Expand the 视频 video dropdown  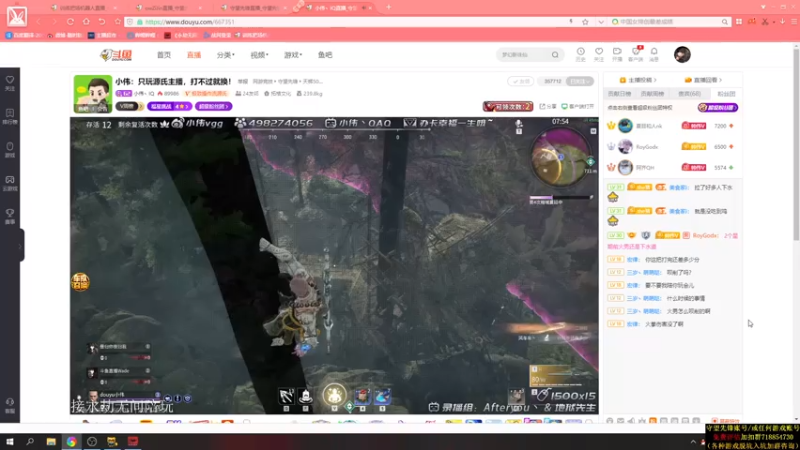coord(259,55)
